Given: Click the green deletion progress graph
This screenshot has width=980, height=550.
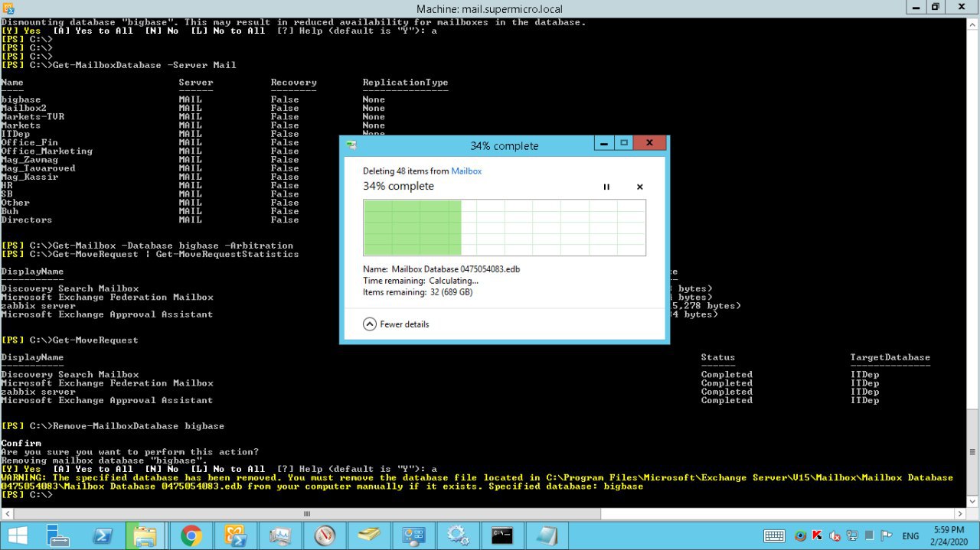Looking at the screenshot, I should [x=505, y=227].
